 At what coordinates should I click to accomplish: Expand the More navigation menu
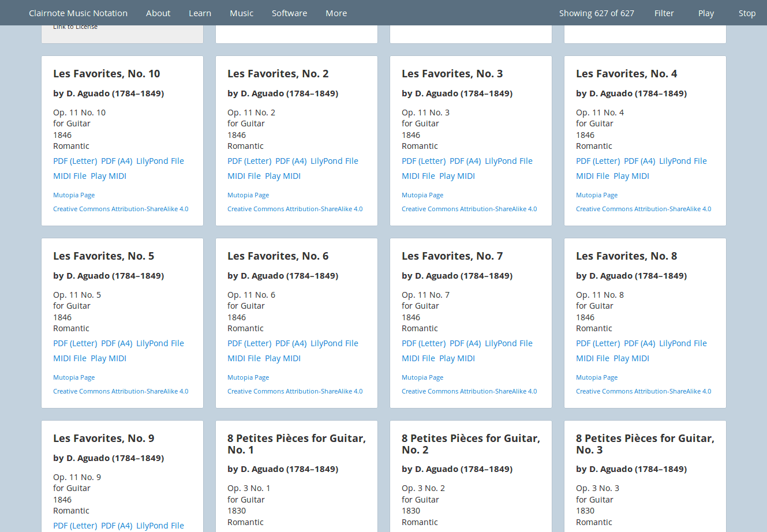point(336,13)
